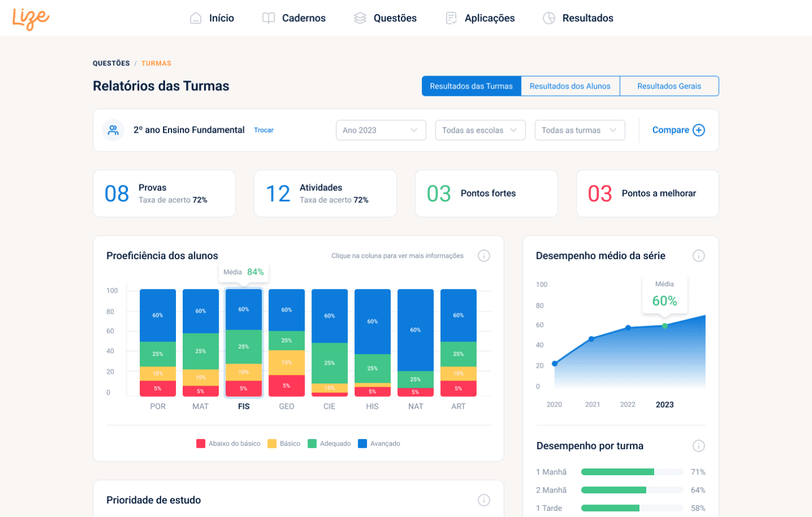Image resolution: width=812 pixels, height=517 pixels.
Task: Click the 2022 data point on line chart
Action: 628,328
